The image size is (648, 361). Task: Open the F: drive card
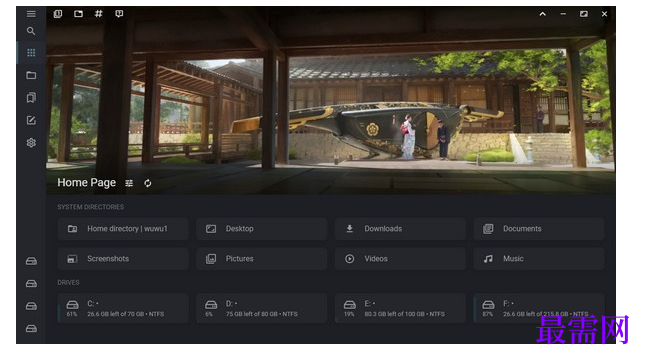point(539,309)
